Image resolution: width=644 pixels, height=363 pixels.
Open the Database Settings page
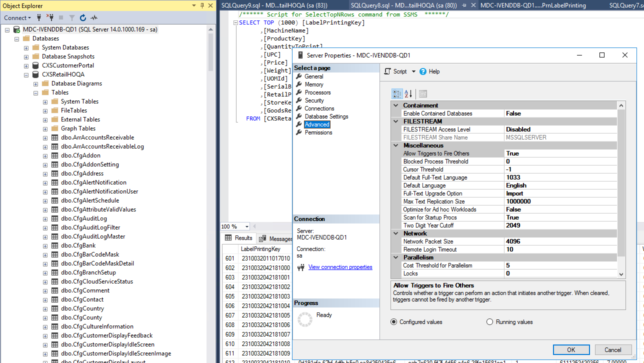click(x=326, y=116)
